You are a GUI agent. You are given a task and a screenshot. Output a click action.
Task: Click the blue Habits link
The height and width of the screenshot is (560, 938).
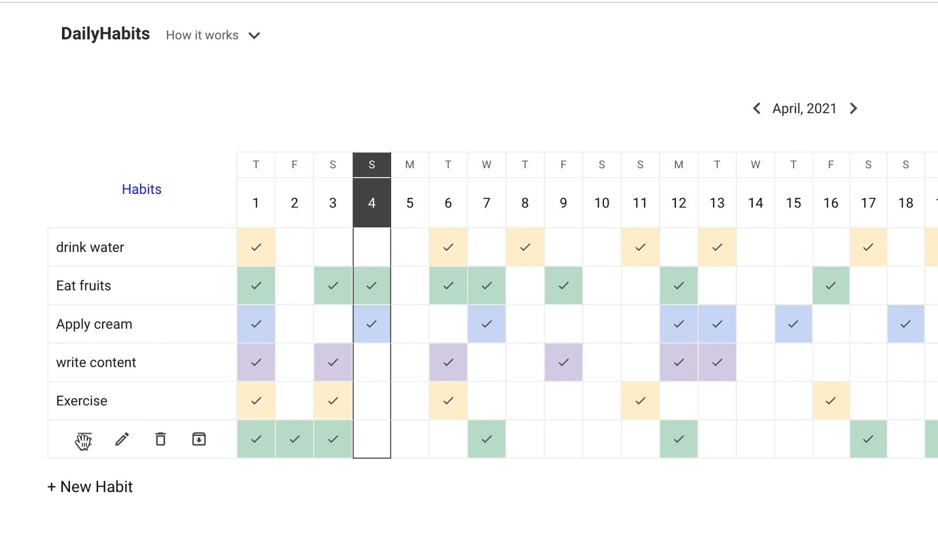pyautogui.click(x=141, y=189)
